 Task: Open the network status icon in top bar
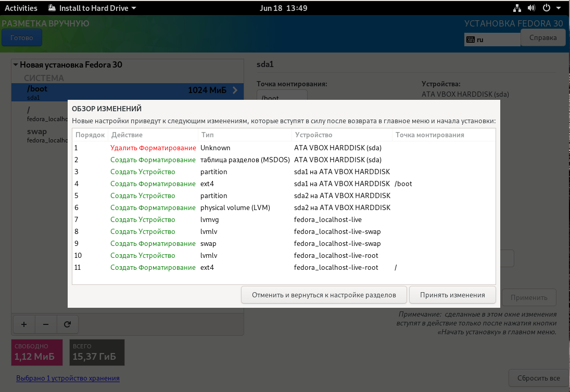(x=516, y=8)
